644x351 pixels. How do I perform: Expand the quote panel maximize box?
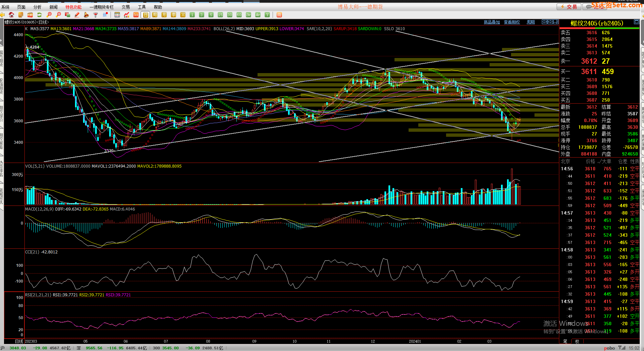pyautogui.click(x=636, y=22)
